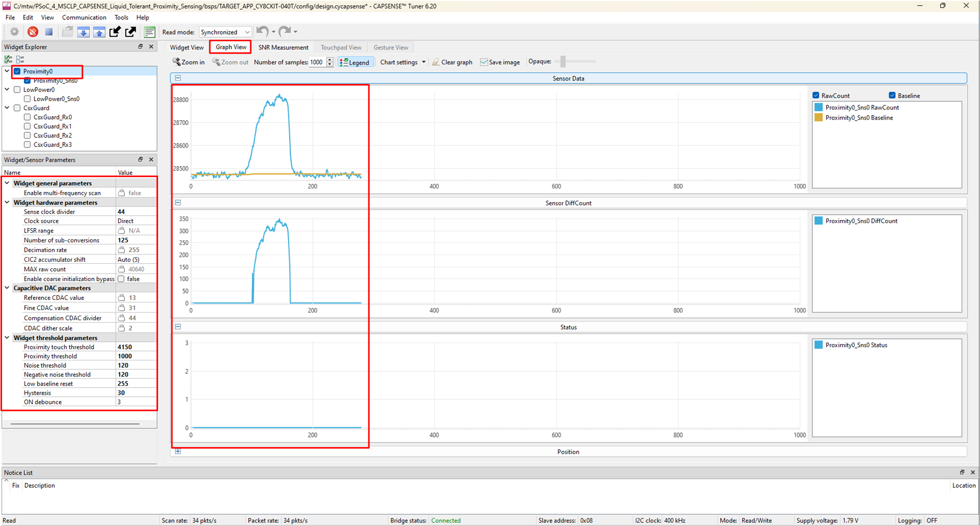Click the Proximity0_Sns0 RawCount blue swatch
980x526 pixels.
coord(818,107)
